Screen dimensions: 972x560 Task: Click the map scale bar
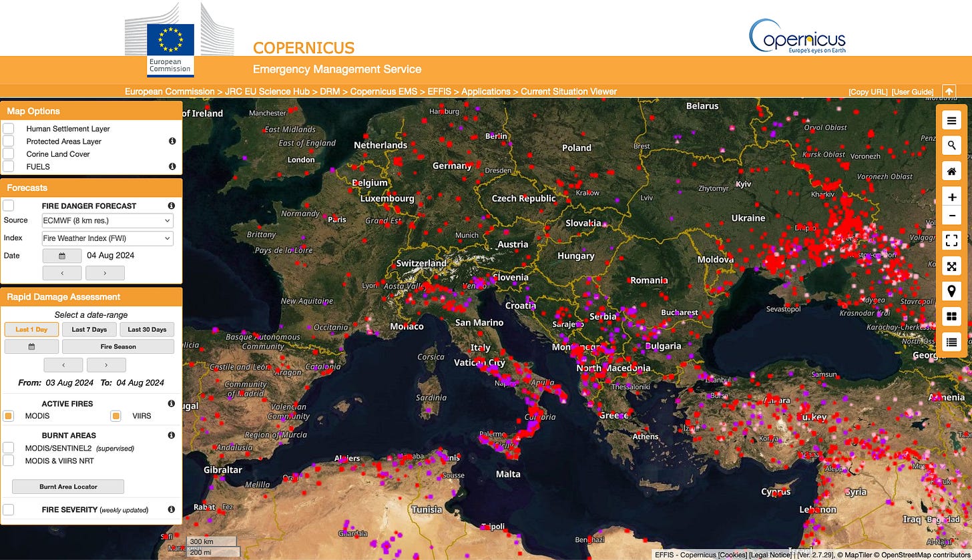pyautogui.click(x=212, y=547)
